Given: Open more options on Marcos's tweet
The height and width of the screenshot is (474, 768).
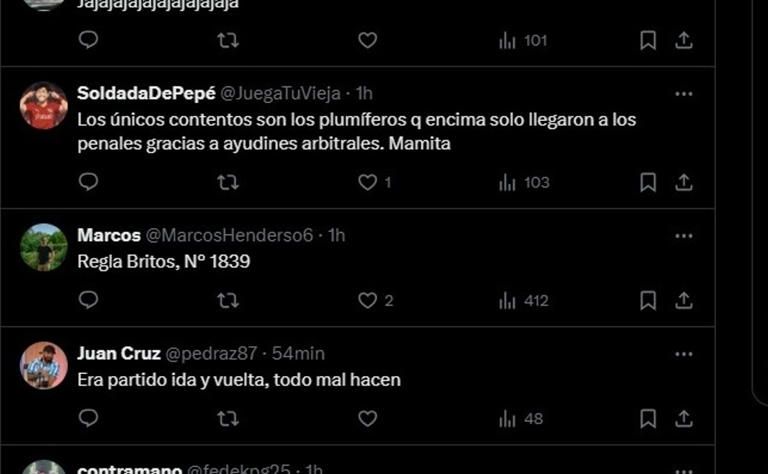Looking at the screenshot, I should click(684, 236).
